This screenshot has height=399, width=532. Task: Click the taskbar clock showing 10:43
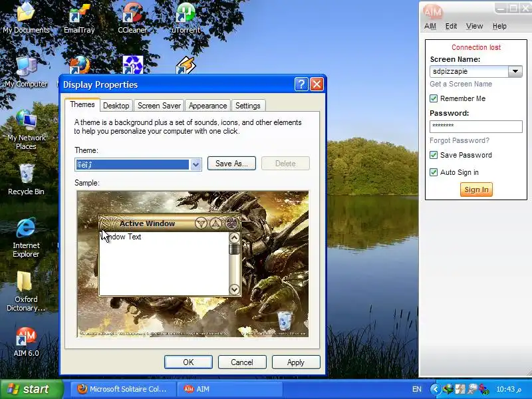(508, 389)
